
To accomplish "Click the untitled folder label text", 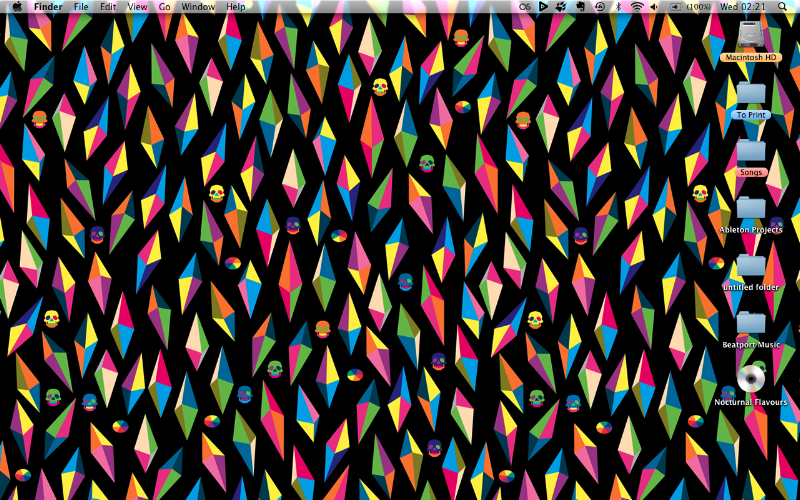I will (x=751, y=287).
